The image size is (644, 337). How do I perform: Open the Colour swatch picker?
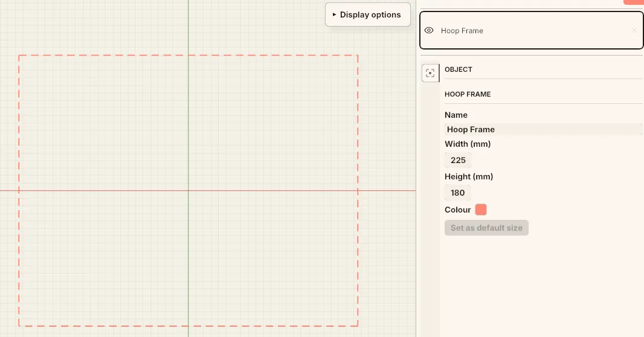click(x=481, y=210)
